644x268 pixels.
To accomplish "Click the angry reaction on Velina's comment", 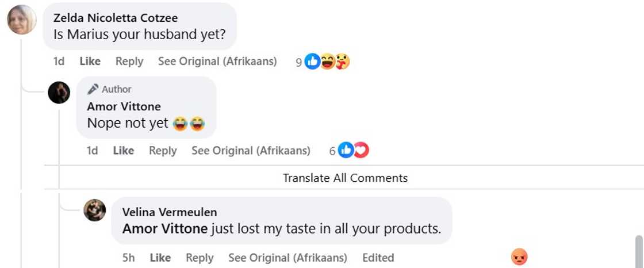I will [519, 257].
